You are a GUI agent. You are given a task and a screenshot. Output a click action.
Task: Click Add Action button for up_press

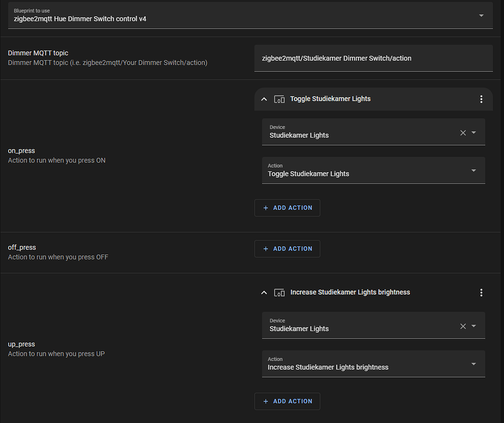[287, 401]
